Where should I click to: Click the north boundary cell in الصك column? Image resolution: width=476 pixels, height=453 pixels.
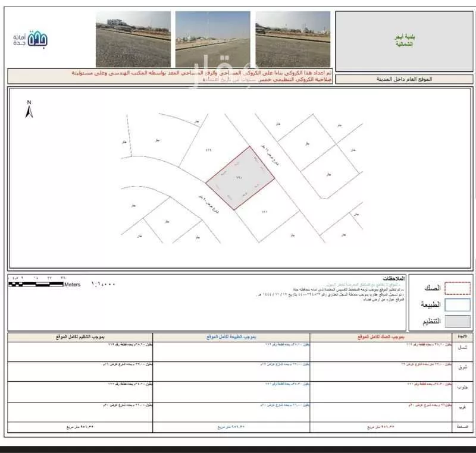pos(381,352)
